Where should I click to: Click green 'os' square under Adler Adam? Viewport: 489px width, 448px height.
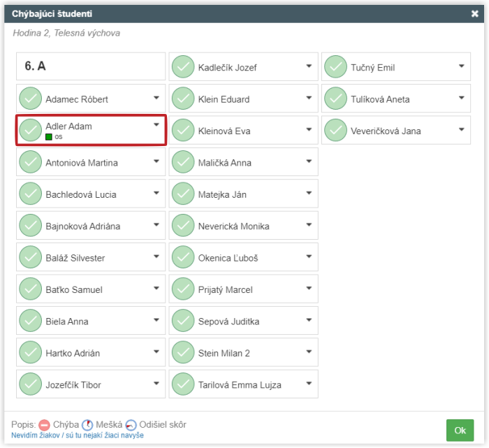(49, 137)
